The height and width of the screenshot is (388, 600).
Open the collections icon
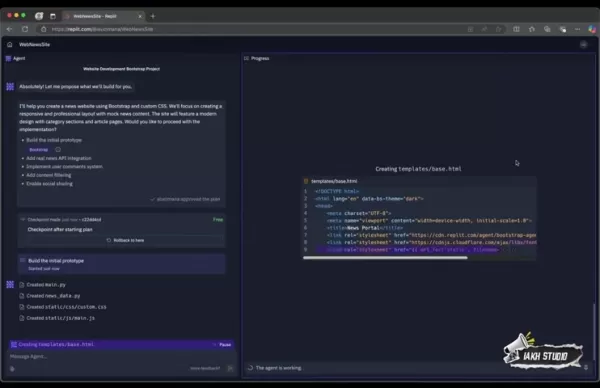(x=547, y=29)
